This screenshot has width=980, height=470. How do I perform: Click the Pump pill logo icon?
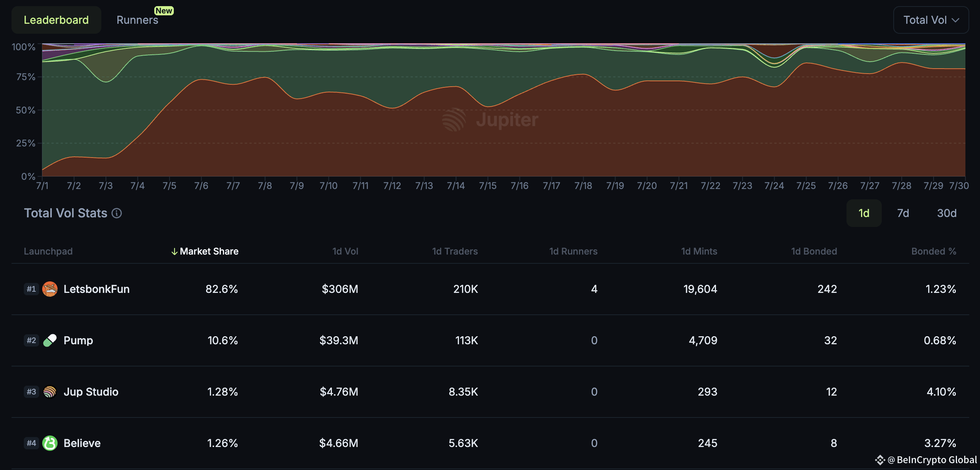point(50,340)
